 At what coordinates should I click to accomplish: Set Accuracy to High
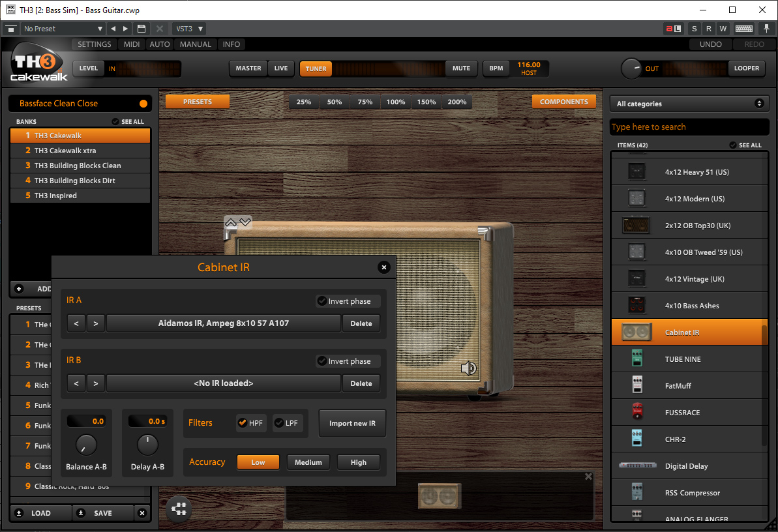[x=358, y=462]
